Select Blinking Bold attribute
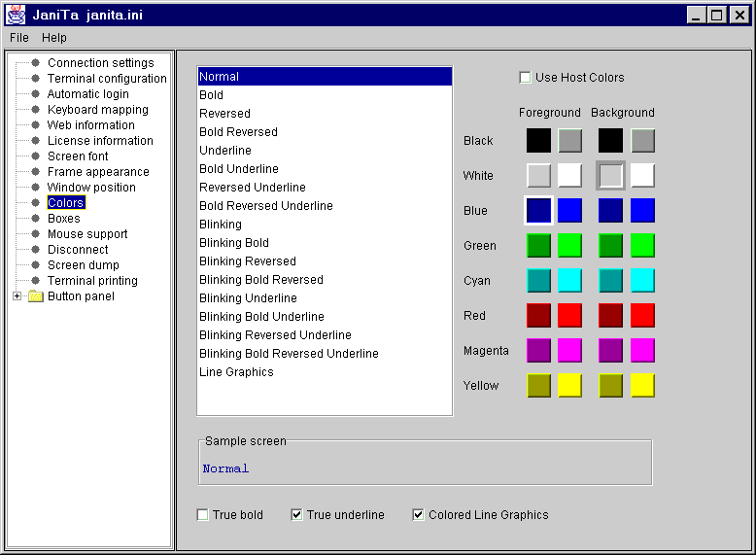Image resolution: width=756 pixels, height=555 pixels. click(325, 243)
